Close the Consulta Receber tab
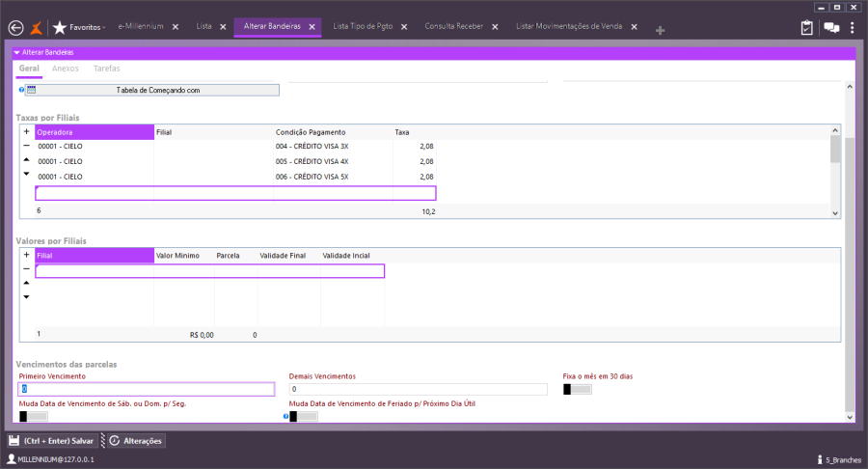Image resolution: width=868 pixels, height=469 pixels. [x=495, y=27]
